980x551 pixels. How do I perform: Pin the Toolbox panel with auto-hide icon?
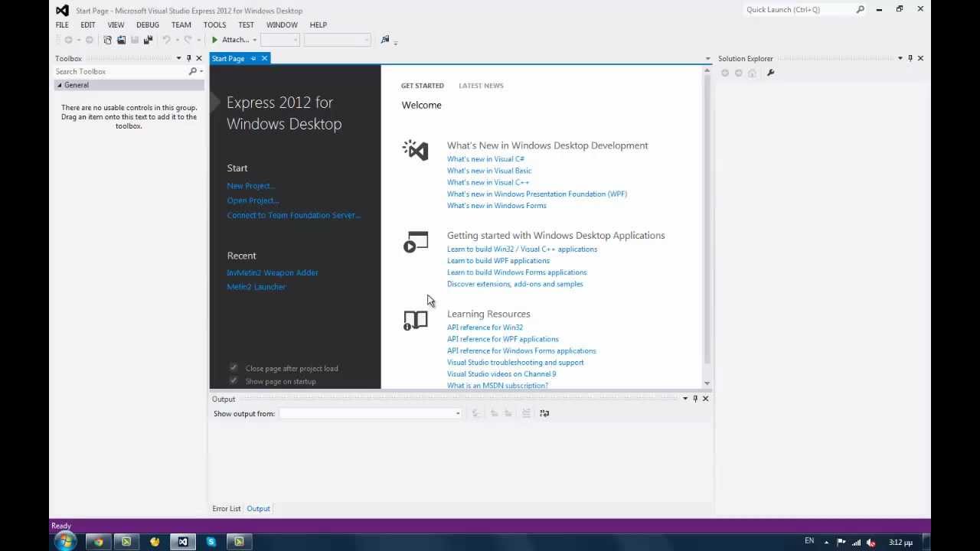point(189,58)
